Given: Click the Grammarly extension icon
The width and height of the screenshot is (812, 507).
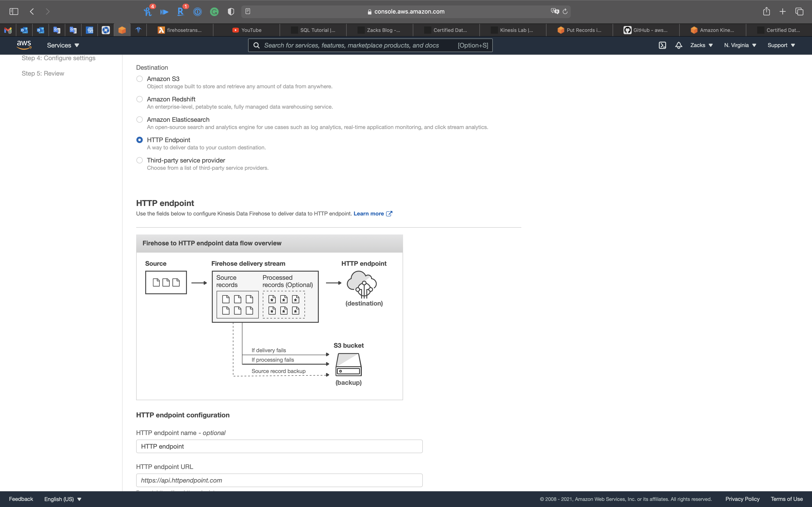Looking at the screenshot, I should point(214,12).
